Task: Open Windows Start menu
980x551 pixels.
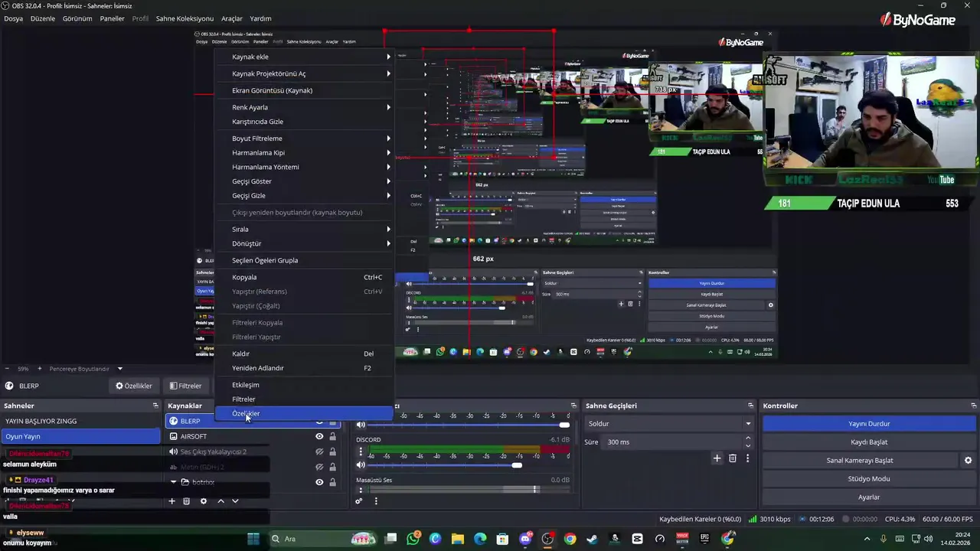Action: 253,539
